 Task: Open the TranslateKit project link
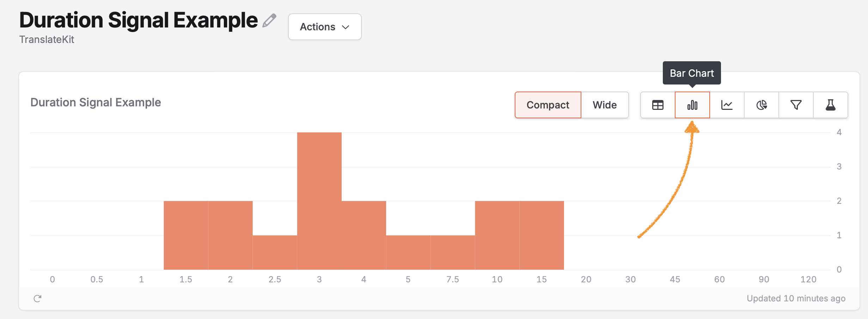47,39
